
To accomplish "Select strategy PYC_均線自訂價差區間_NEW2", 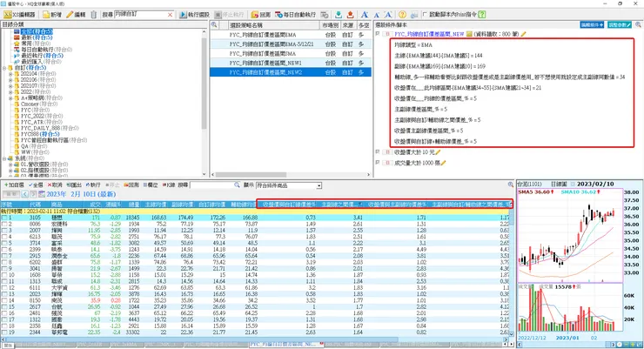I will (291, 72).
